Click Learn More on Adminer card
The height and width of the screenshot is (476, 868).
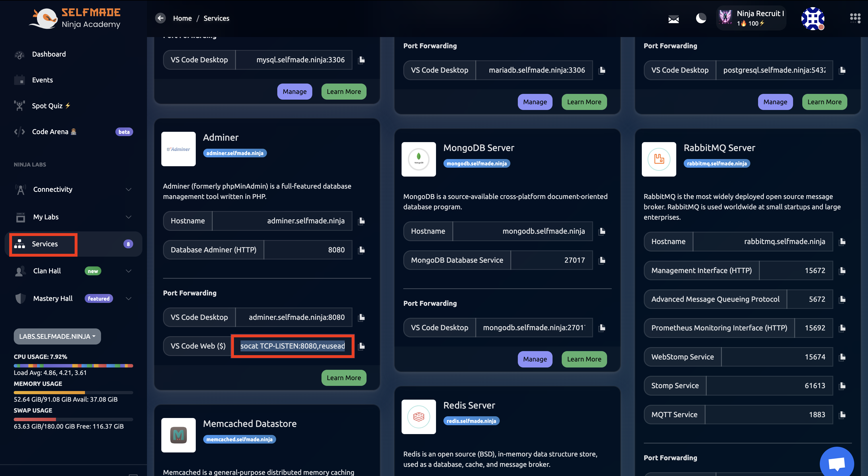tap(344, 378)
